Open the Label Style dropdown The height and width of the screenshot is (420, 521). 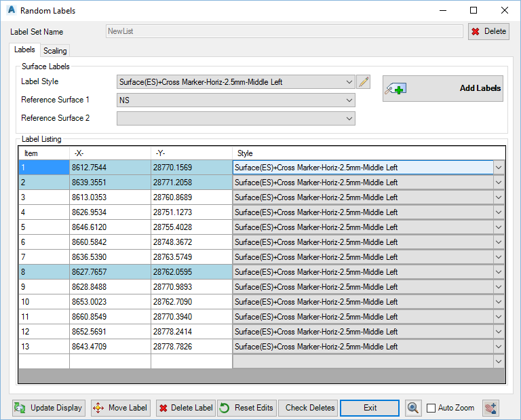pos(349,82)
